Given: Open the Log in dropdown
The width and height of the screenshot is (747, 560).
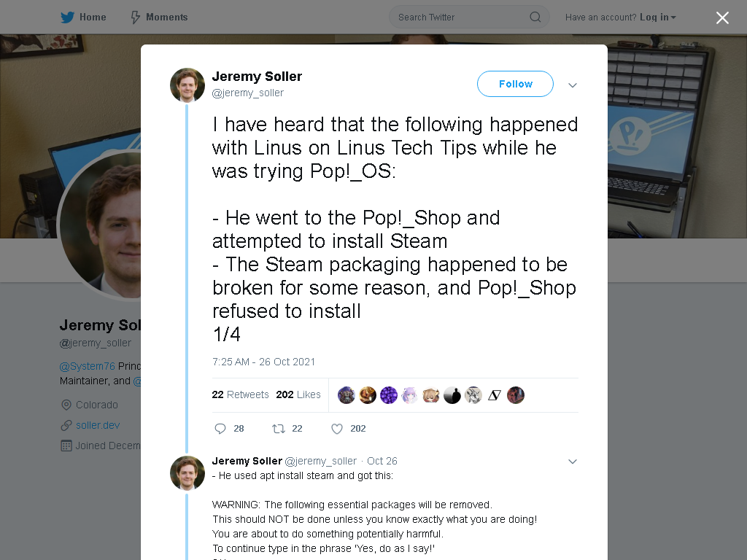Looking at the screenshot, I should coord(657,17).
